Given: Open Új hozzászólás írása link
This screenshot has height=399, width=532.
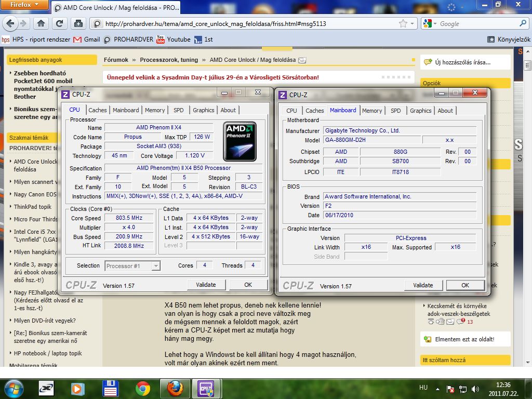Looking at the screenshot, I should click(x=463, y=62).
